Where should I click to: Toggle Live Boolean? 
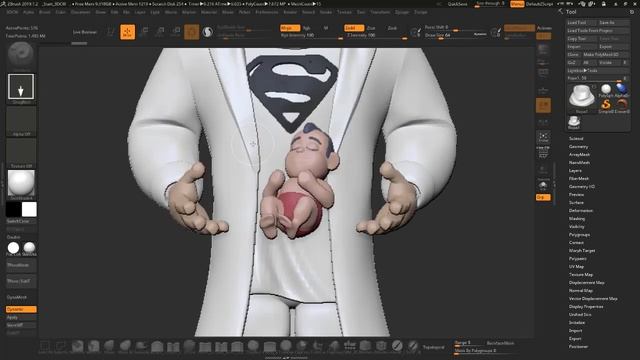(x=85, y=32)
